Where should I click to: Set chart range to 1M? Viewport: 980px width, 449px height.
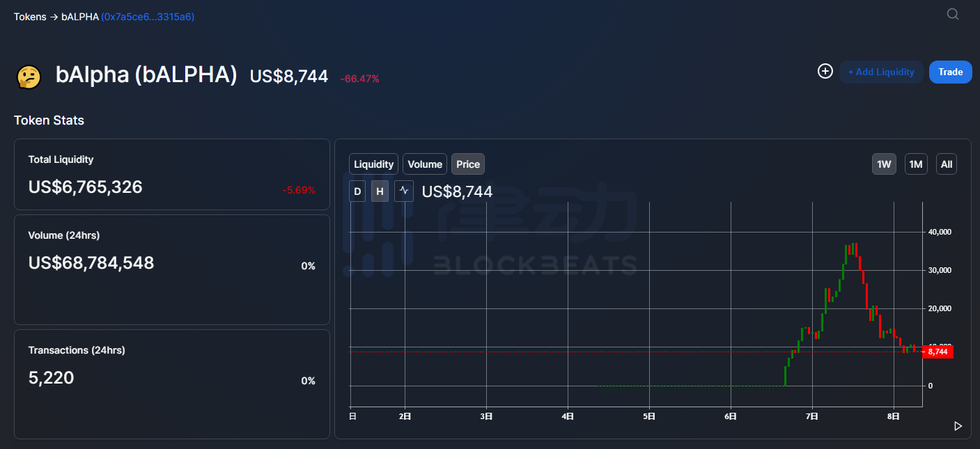[x=916, y=164]
